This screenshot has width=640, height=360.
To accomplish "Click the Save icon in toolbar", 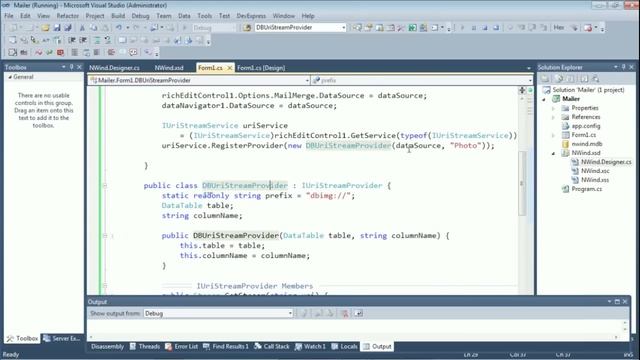I will point(57,28).
